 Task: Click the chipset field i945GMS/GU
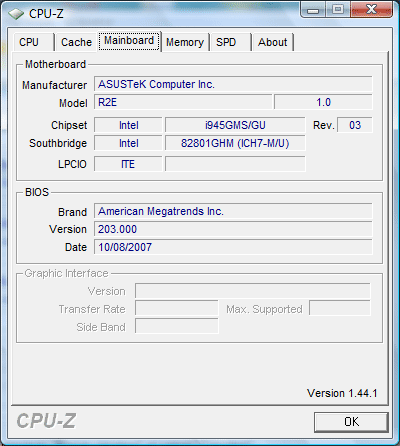tap(235, 125)
